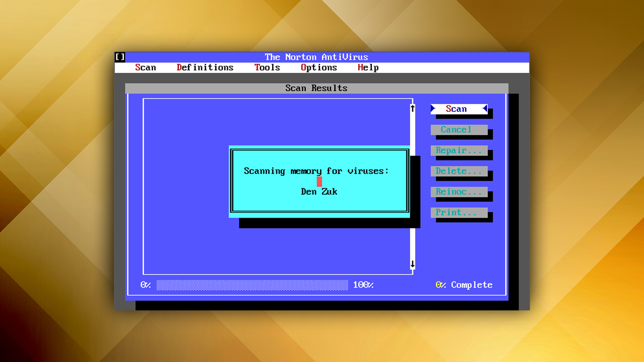This screenshot has width=644, height=362.
Task: Click the scroll down arrow of results list
Action: 413,264
